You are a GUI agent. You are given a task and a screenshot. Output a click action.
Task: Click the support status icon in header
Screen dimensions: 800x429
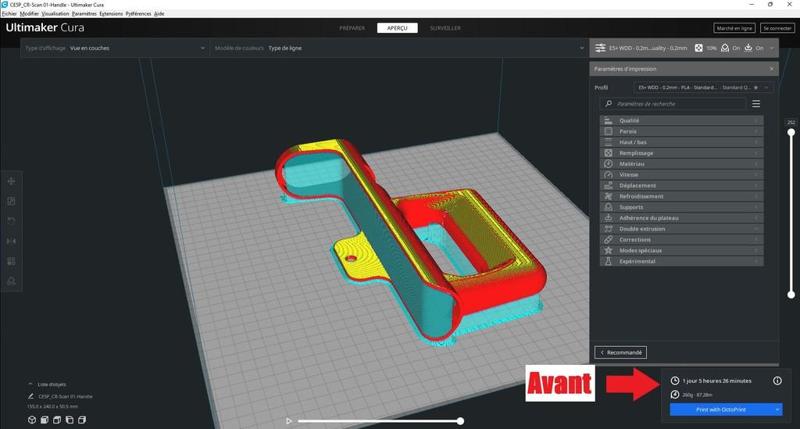coord(725,48)
